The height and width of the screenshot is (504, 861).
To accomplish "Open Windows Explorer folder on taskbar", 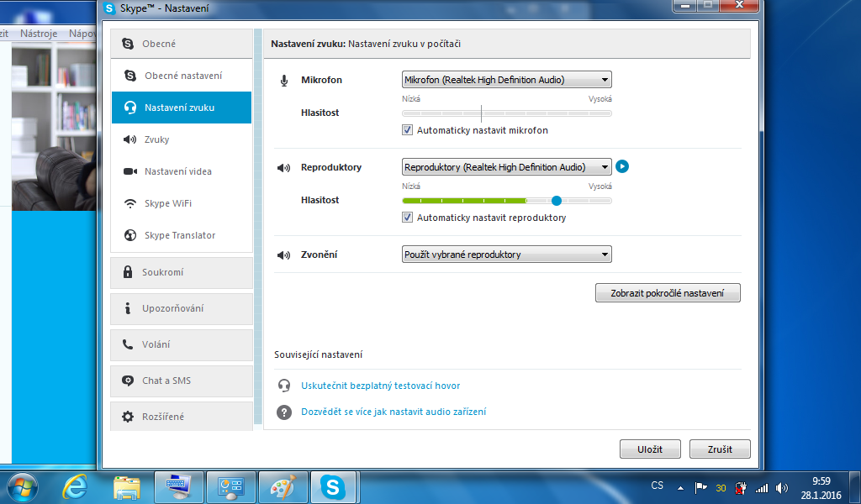I will (x=127, y=487).
